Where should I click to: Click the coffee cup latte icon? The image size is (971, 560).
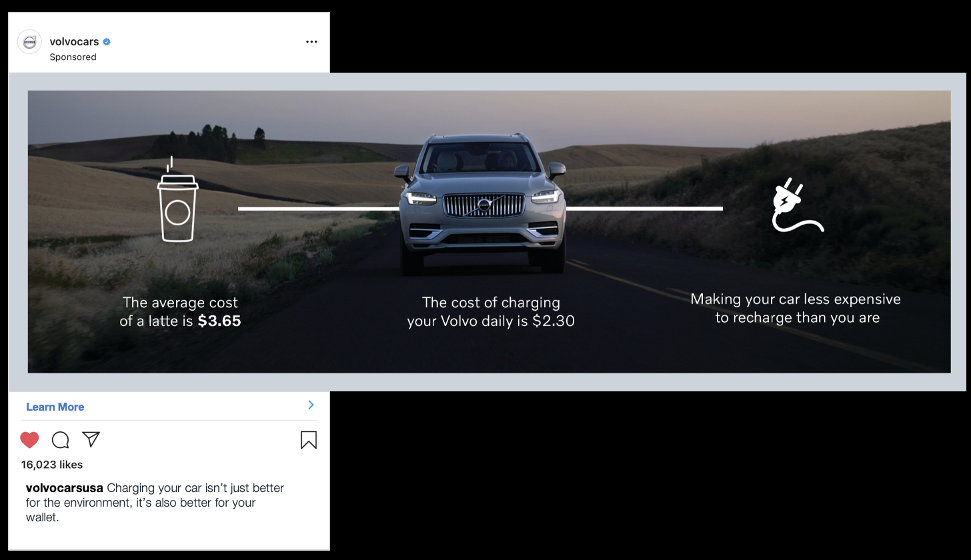178,199
